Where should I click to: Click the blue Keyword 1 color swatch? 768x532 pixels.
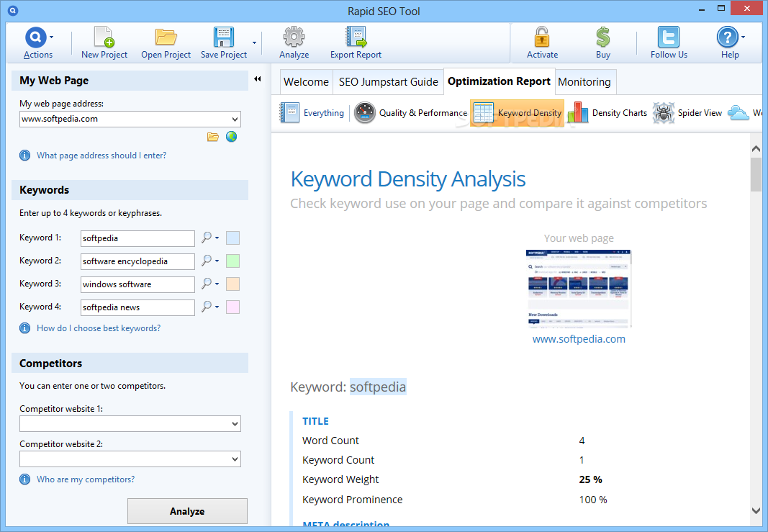click(232, 238)
